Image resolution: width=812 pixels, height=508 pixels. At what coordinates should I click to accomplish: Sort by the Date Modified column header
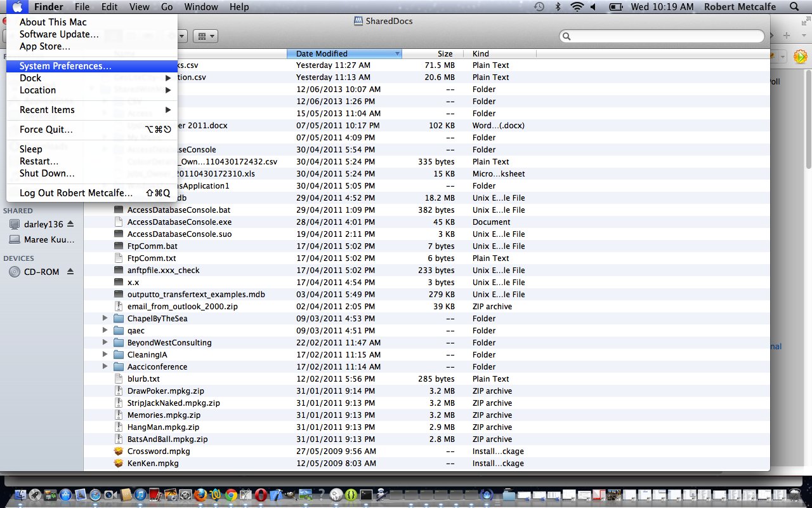344,54
